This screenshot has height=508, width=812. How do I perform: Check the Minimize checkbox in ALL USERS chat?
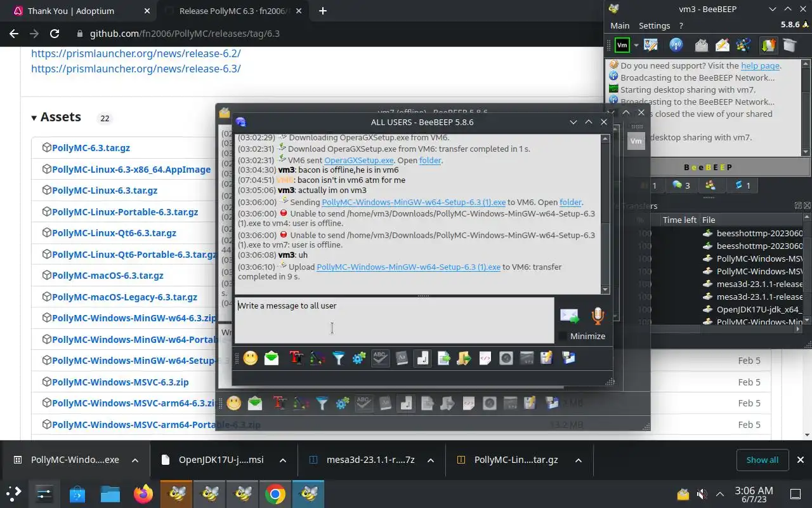coord(563,336)
